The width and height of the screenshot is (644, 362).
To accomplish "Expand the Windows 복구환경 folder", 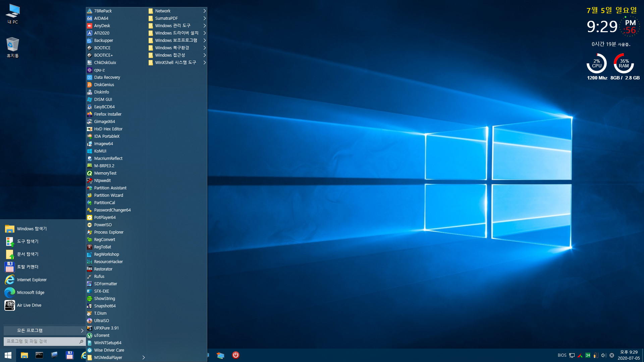I will point(177,48).
